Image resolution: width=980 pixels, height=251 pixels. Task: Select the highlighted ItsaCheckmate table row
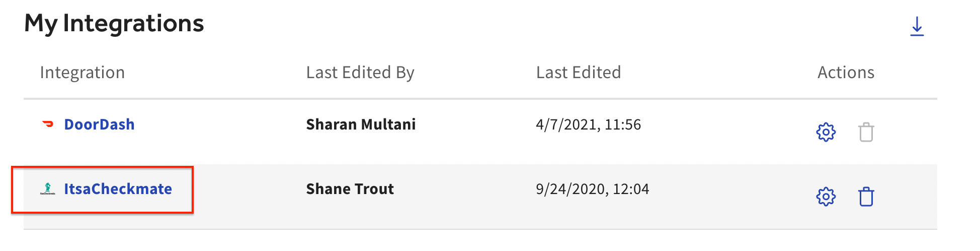[x=480, y=197]
